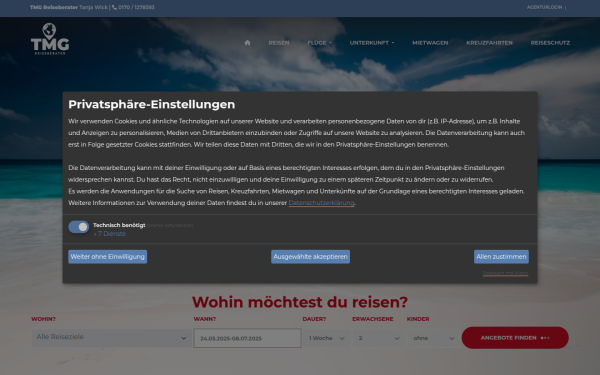This screenshot has height=375, width=600.
Task: Click Allen zustimmen button
Action: coord(501,257)
